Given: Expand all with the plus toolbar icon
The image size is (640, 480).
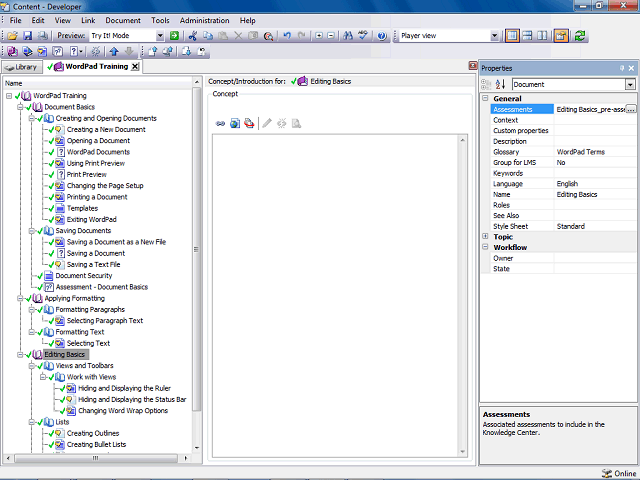Looking at the screenshot, I should pos(319,36).
